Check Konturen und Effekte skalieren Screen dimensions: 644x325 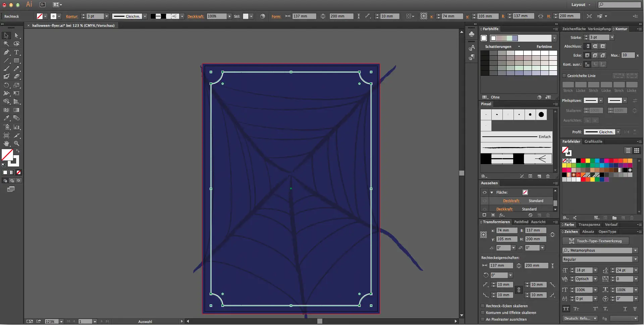click(483, 313)
